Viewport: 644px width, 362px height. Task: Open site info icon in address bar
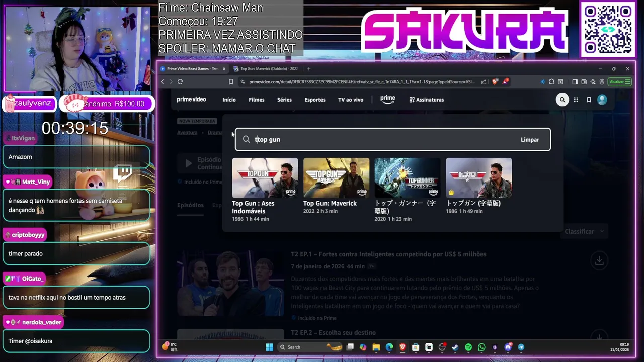pyautogui.click(x=243, y=82)
